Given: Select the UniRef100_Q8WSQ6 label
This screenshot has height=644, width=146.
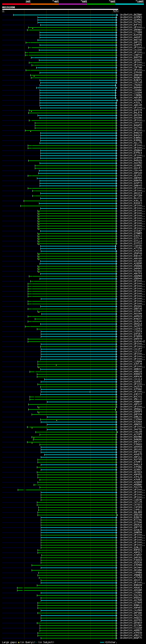Looking at the screenshot, I should [x=131, y=75].
